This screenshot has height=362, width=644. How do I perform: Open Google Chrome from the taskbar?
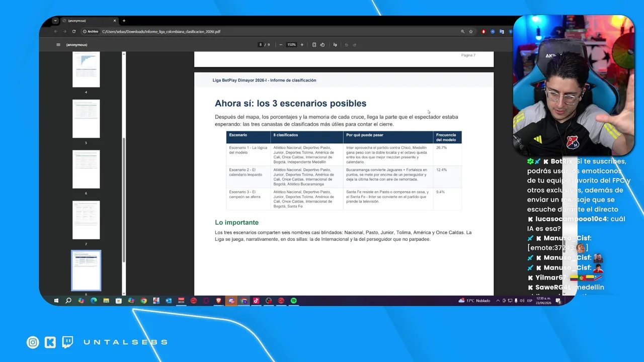coord(144,301)
